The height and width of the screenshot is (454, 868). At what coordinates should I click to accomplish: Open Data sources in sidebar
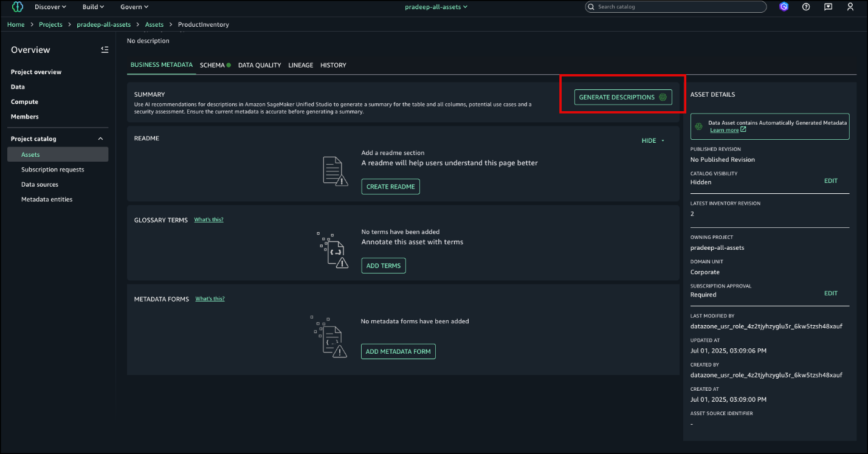point(40,185)
